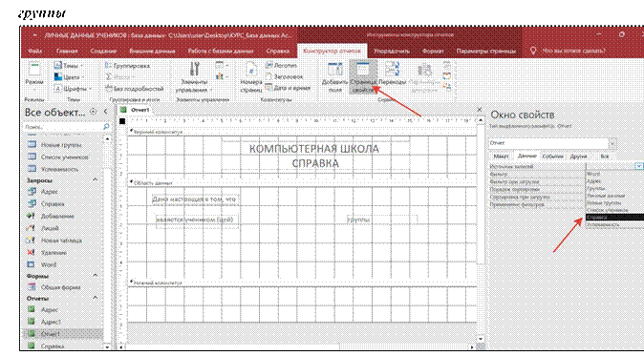Viewport: 644px width, 356px height.
Task: Click the Режим view icon
Action: [34, 77]
